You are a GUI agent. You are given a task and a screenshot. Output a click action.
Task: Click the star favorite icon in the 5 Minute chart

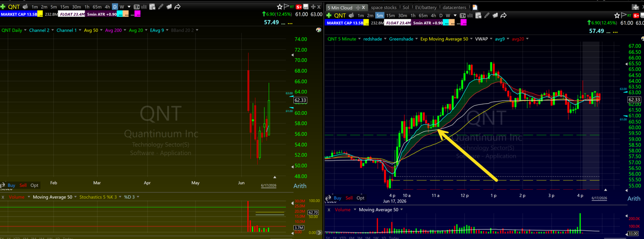tap(617, 15)
